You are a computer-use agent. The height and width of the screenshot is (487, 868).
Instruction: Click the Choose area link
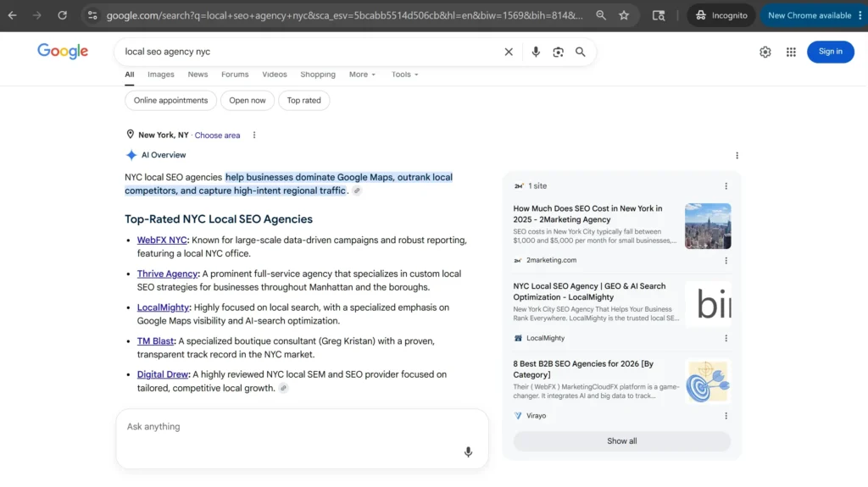(217, 135)
